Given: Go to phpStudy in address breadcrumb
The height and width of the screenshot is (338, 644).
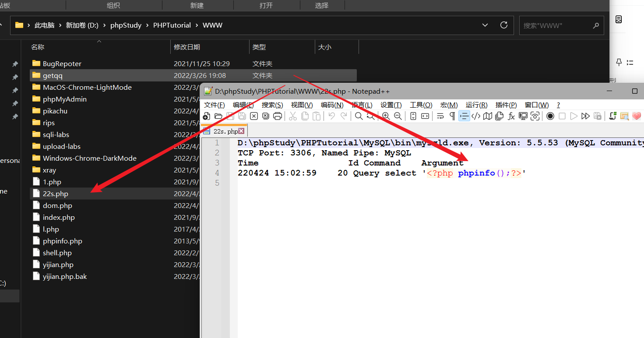Looking at the screenshot, I should coord(126,25).
